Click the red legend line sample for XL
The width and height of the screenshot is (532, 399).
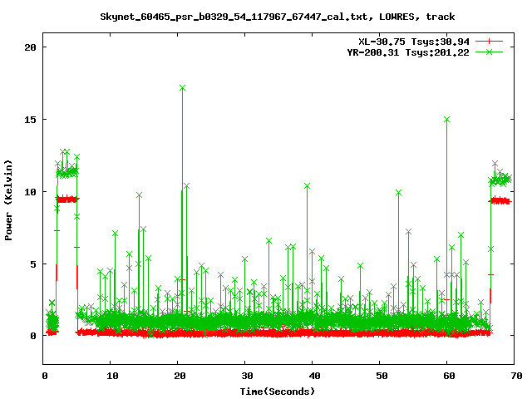(489, 42)
